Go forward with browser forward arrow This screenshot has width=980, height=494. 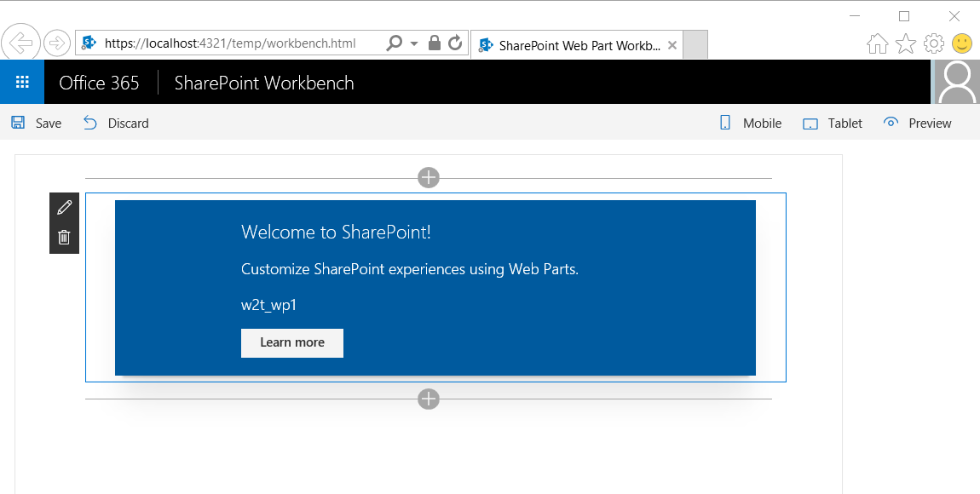[57, 43]
